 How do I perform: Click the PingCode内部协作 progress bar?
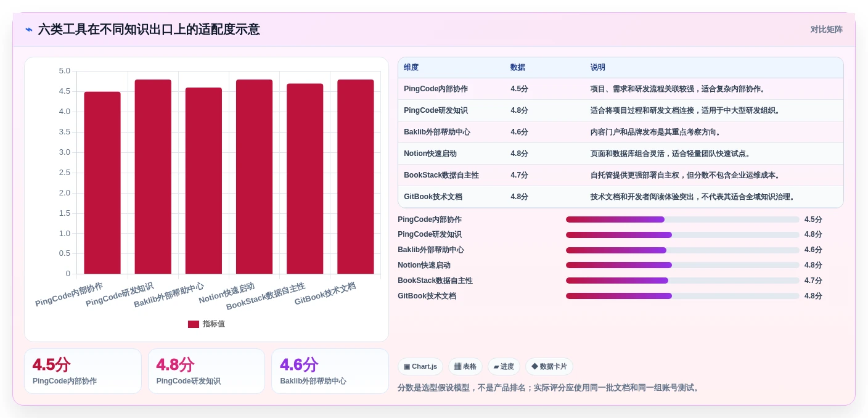coord(682,219)
